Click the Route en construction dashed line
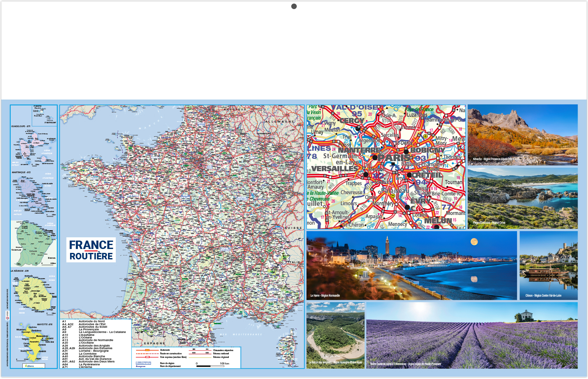The height and width of the screenshot is (379, 588). (147, 354)
